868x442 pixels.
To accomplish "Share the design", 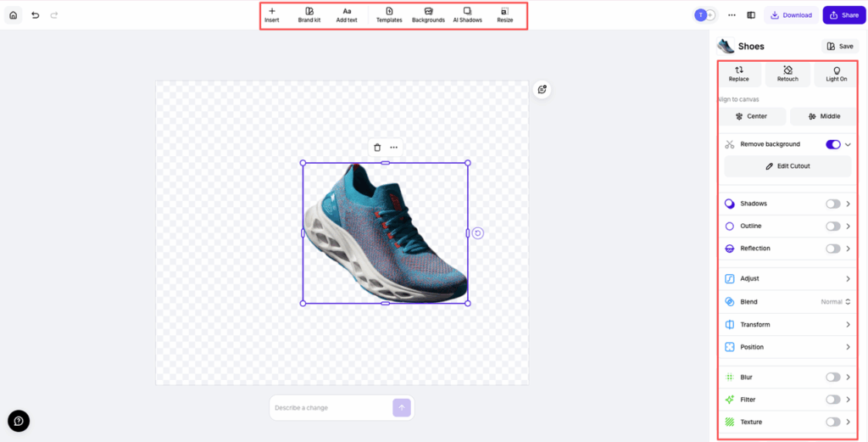I will click(x=844, y=15).
